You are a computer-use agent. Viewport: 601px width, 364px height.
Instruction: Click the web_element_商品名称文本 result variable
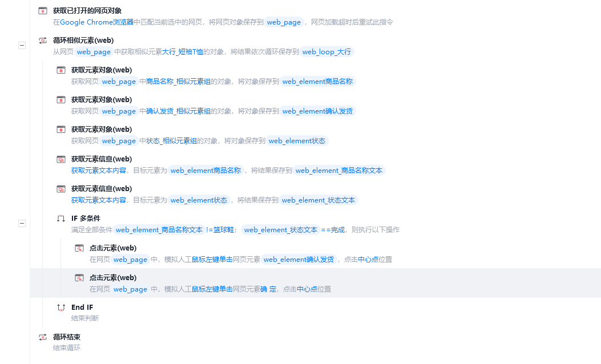(x=339, y=171)
